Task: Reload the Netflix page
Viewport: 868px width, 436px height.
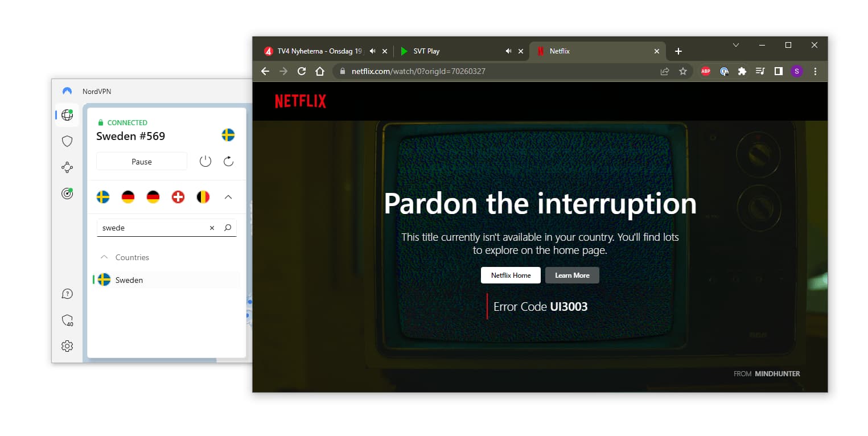Action: 302,71
